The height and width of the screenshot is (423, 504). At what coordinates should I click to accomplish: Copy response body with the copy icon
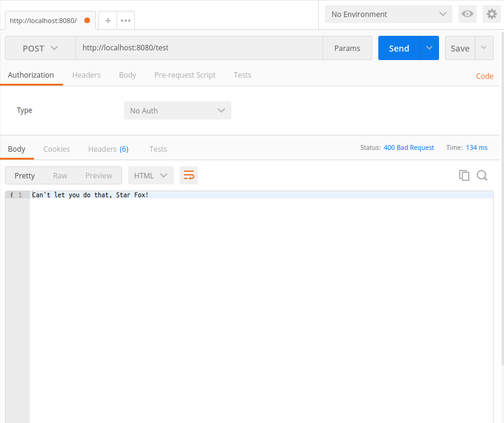pos(464,175)
